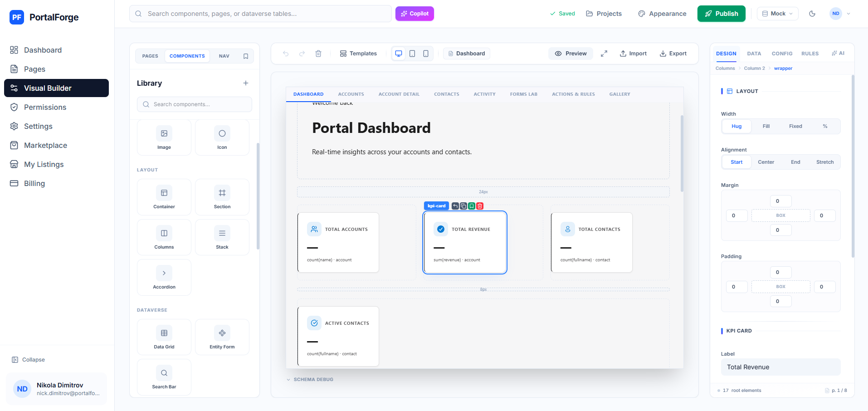Click the undo arrow in the builder toolbar
Image resolution: width=868 pixels, height=411 pixels.
(285, 53)
